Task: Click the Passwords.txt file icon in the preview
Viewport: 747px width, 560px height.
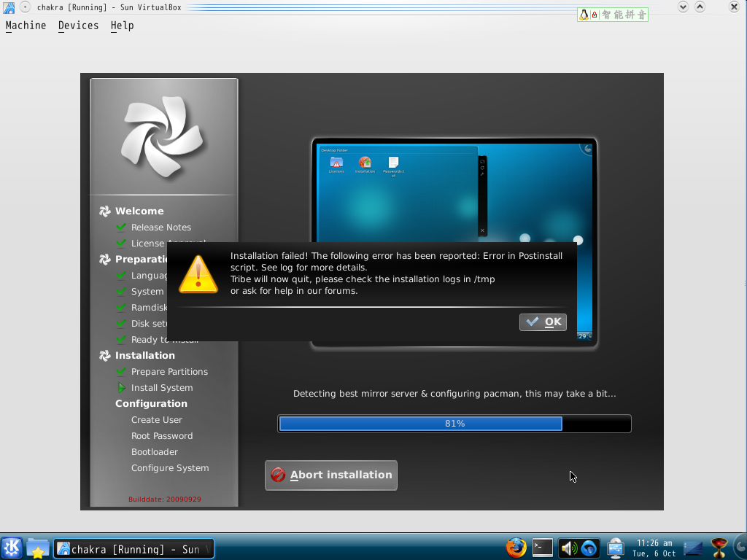Action: click(x=393, y=163)
